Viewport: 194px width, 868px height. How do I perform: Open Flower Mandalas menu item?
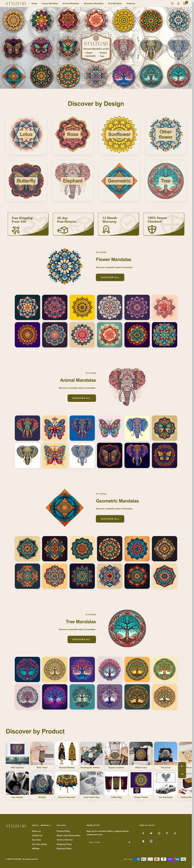50,3
